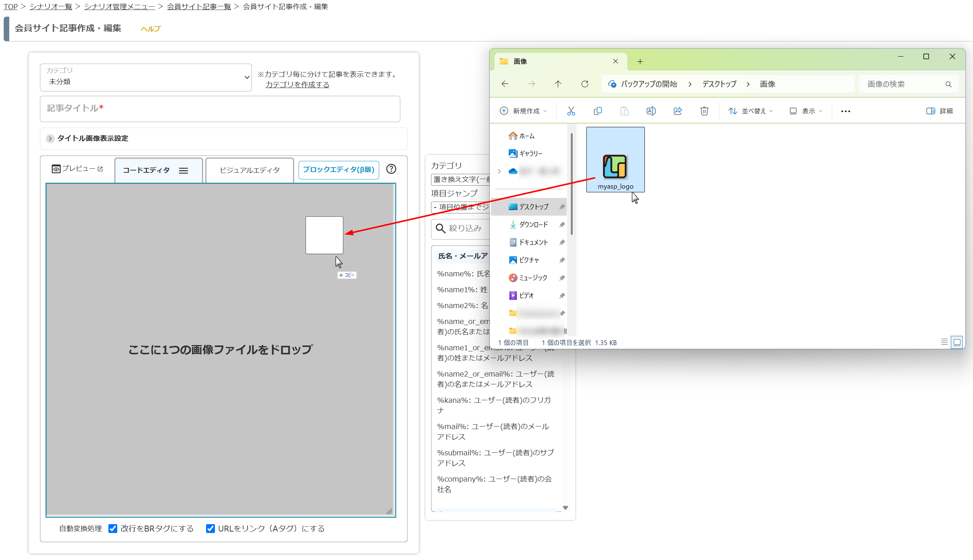973x560 pixels.
Task: Click Explorer sidebar vertical scrollbar
Action: coord(572,184)
